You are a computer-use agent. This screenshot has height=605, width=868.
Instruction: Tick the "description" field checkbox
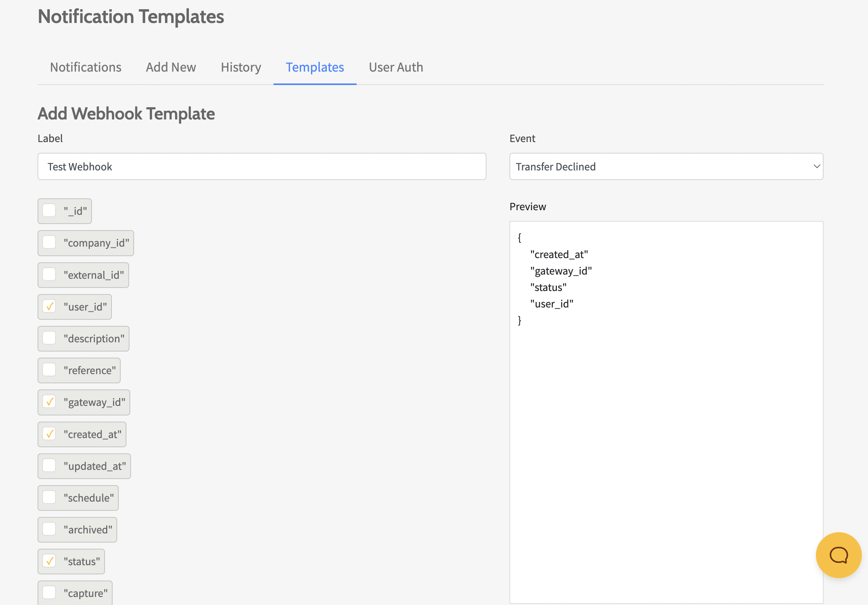click(49, 338)
